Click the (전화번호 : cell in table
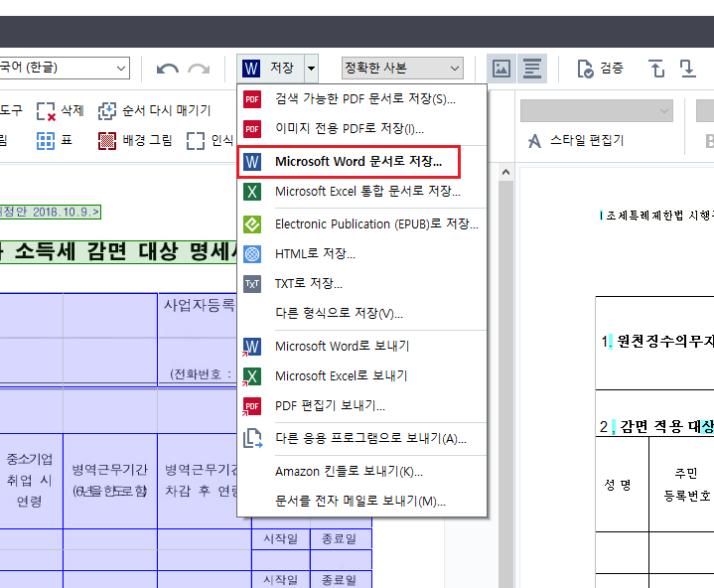 (x=201, y=374)
